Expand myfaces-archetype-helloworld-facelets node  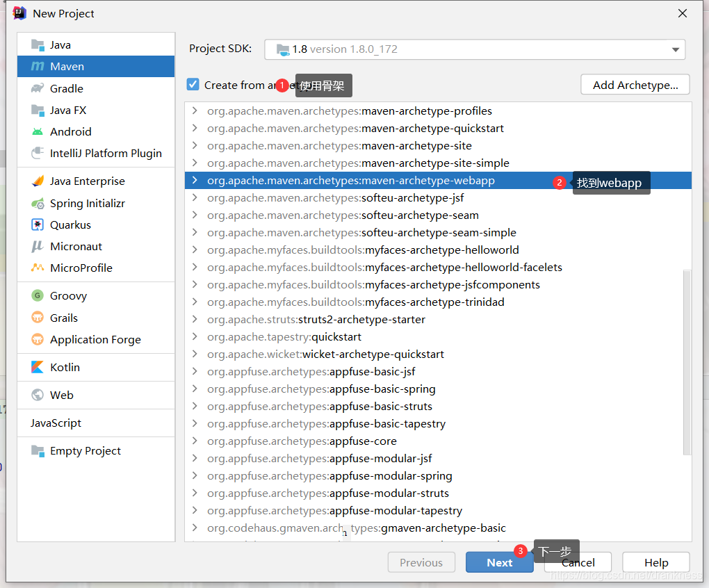(195, 267)
